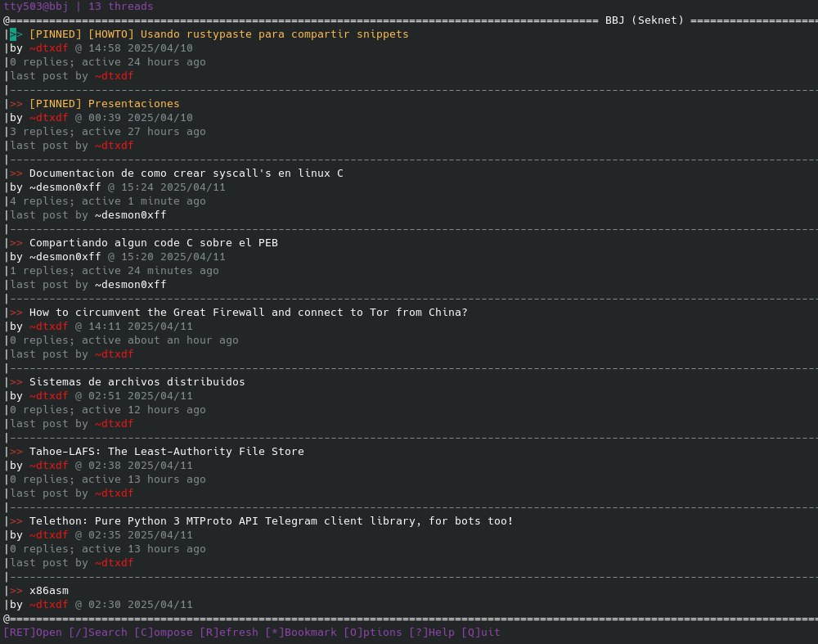818x644 pixels.
Task: Click the BBJ (Seknet) header title
Action: click(645, 20)
